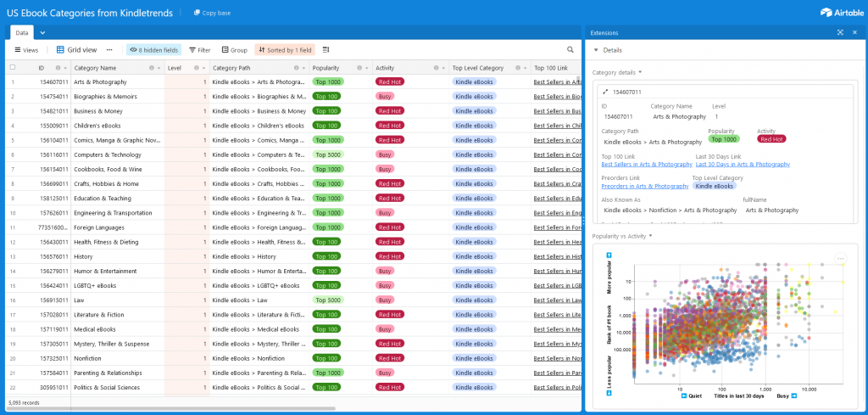The width and height of the screenshot is (868, 415).
Task: Open the Group menu
Action: [234, 50]
